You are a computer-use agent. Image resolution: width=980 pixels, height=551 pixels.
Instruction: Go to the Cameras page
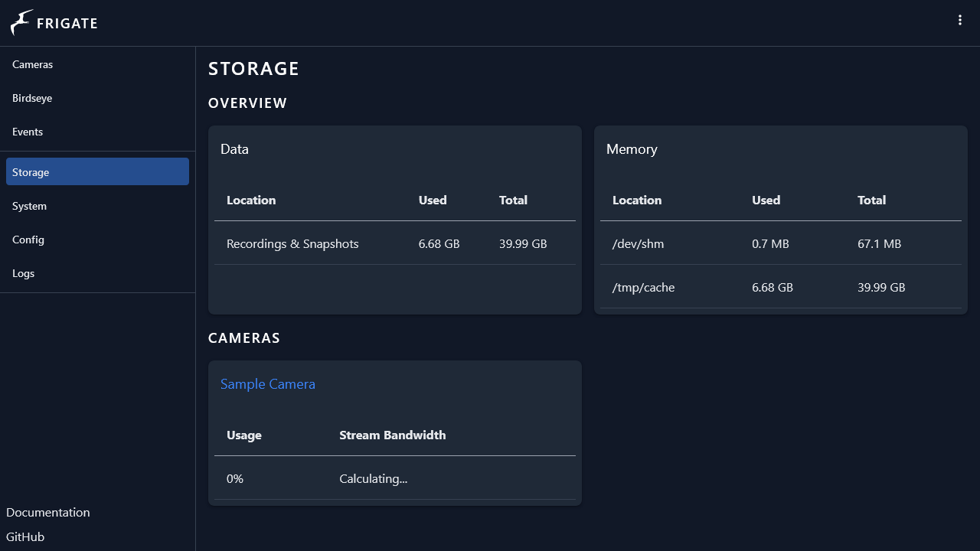coord(33,65)
